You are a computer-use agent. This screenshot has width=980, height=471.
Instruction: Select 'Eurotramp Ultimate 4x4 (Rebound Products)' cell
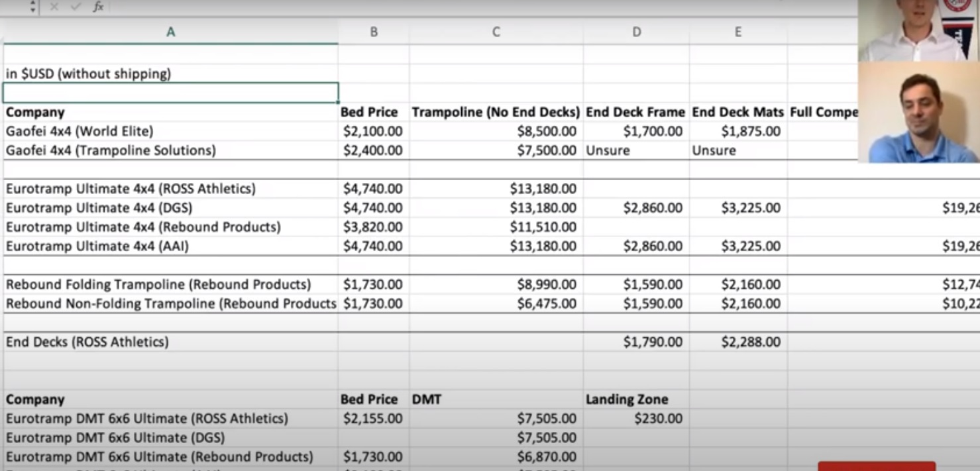point(170,227)
